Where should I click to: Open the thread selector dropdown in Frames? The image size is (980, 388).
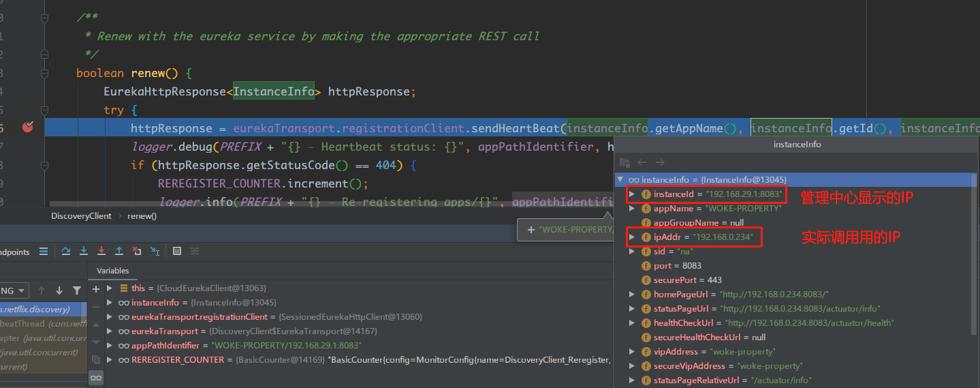coord(14,290)
